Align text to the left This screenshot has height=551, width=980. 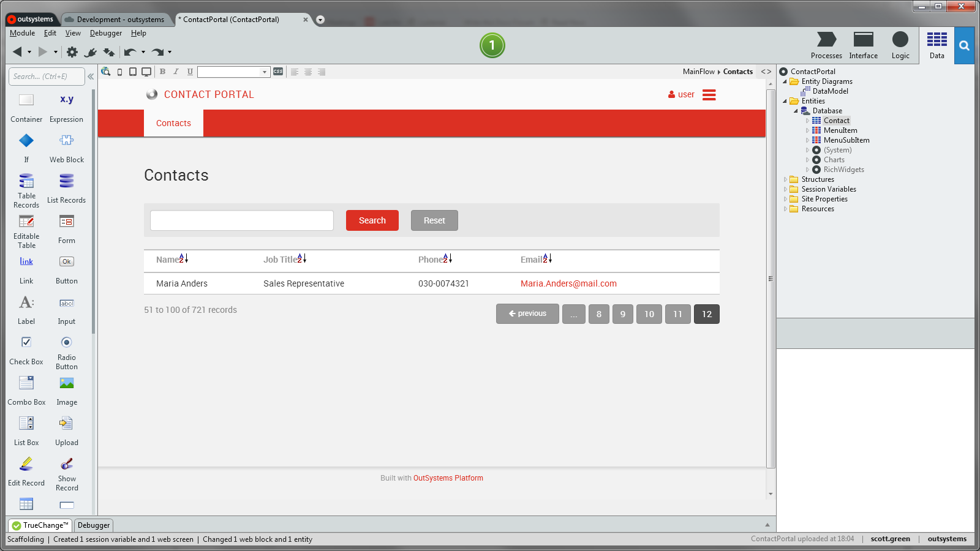pyautogui.click(x=295, y=72)
